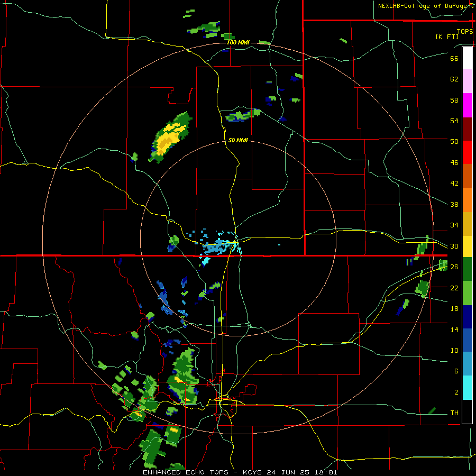Click the "[K FT]" units label
This screenshot has height=476, width=476.
447,36
